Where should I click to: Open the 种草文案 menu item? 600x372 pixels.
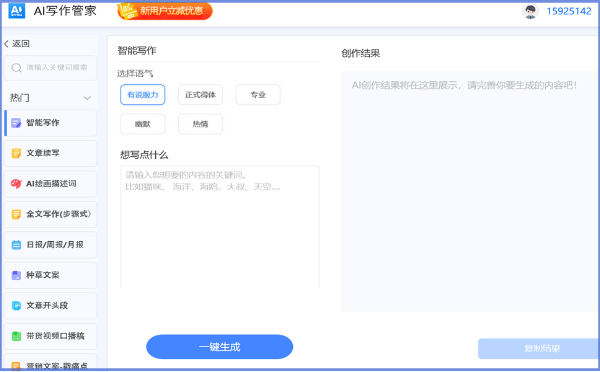(51, 275)
